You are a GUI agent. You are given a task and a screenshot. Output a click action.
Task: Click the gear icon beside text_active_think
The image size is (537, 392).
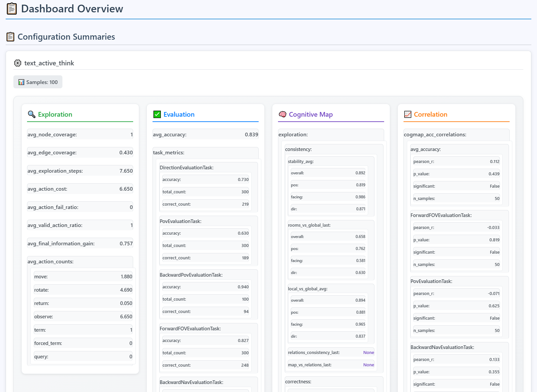click(x=18, y=63)
